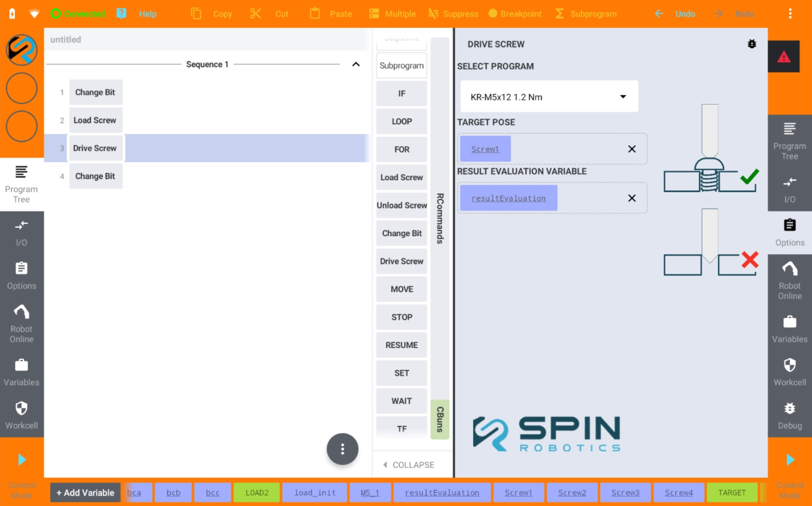Open Robot Online in the right sidebar
This screenshot has width=812, height=506.
click(x=790, y=281)
